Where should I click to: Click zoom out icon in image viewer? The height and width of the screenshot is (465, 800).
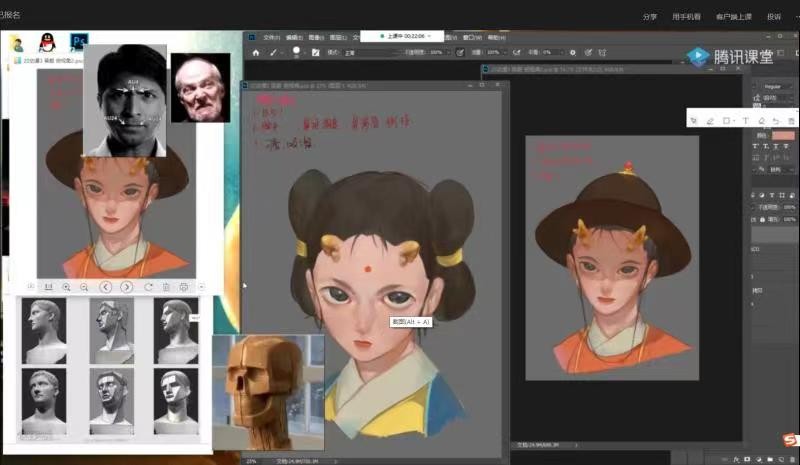point(86,287)
